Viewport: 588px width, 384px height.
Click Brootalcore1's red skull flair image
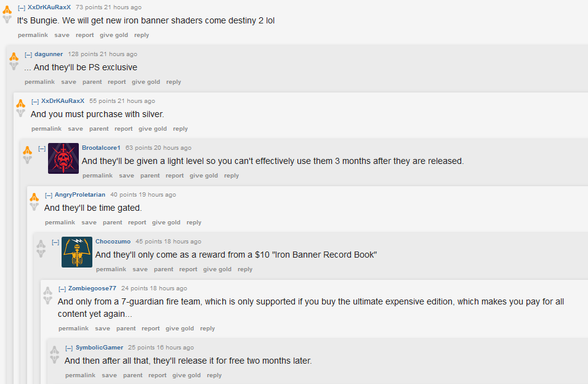point(63,158)
